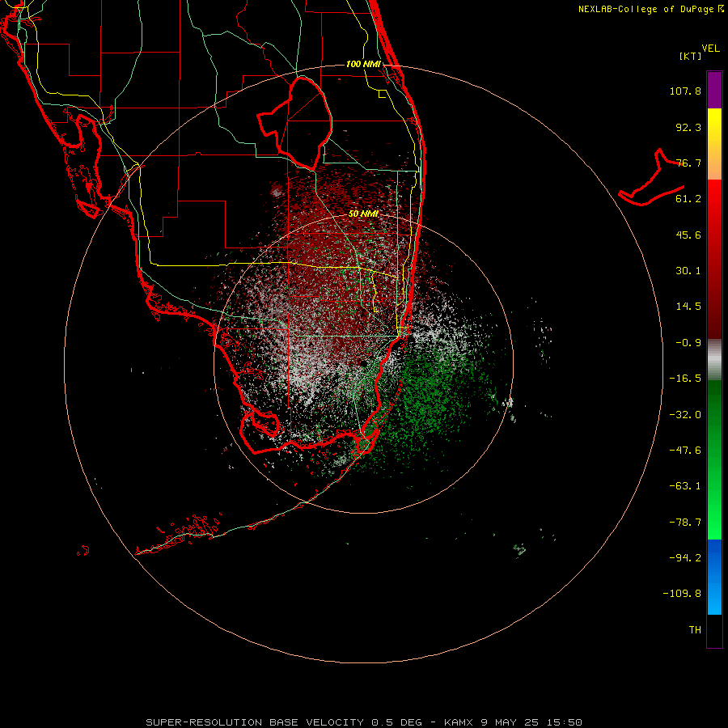Screen dimensions: 728x728
Task: Pick the black TH segment of color bar
Action: coord(714,630)
